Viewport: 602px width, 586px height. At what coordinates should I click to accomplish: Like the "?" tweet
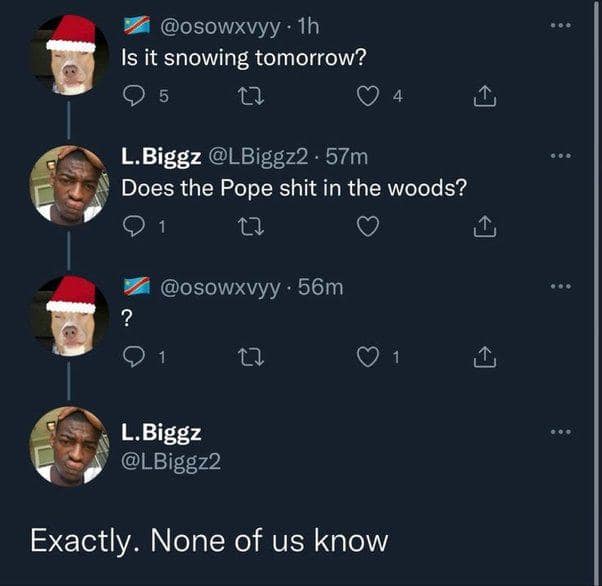coord(369,356)
